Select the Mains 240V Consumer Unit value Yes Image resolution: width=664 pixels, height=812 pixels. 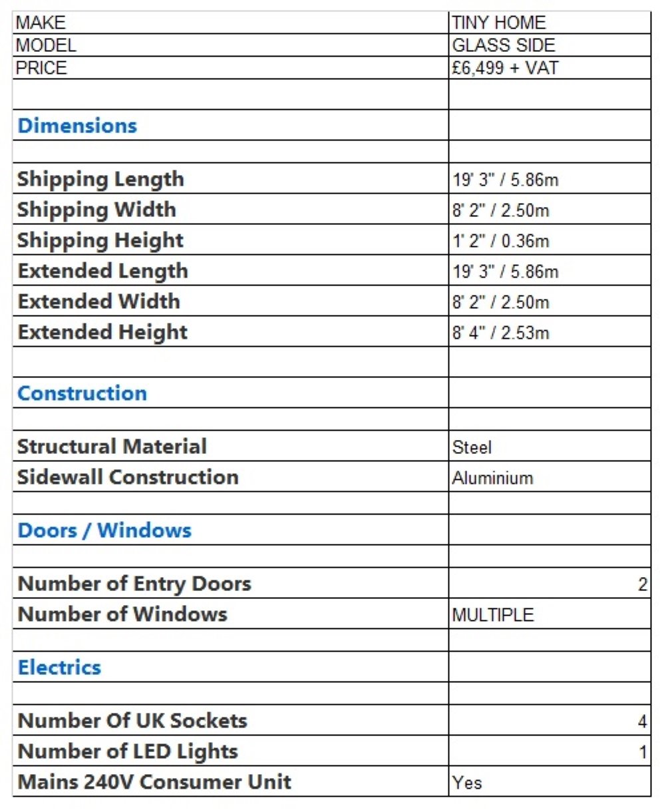click(x=467, y=783)
